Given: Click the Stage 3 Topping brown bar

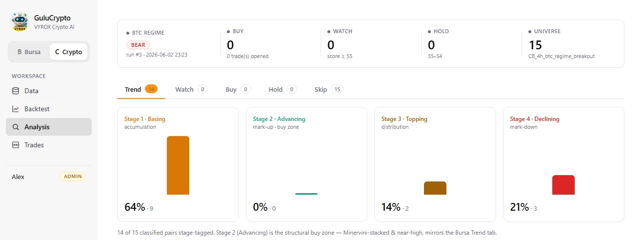Looking at the screenshot, I should point(435,188).
